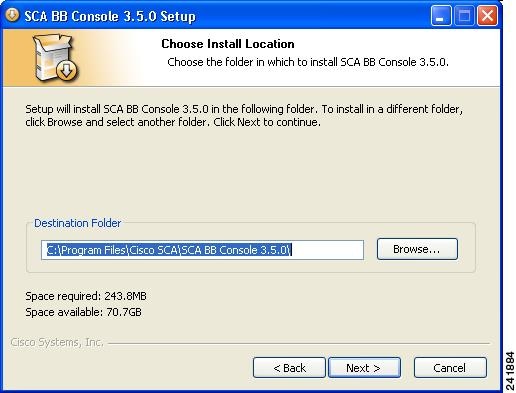This screenshot has height=393, width=516.
Task: Focus the Destination Folder path field
Action: pos(202,250)
